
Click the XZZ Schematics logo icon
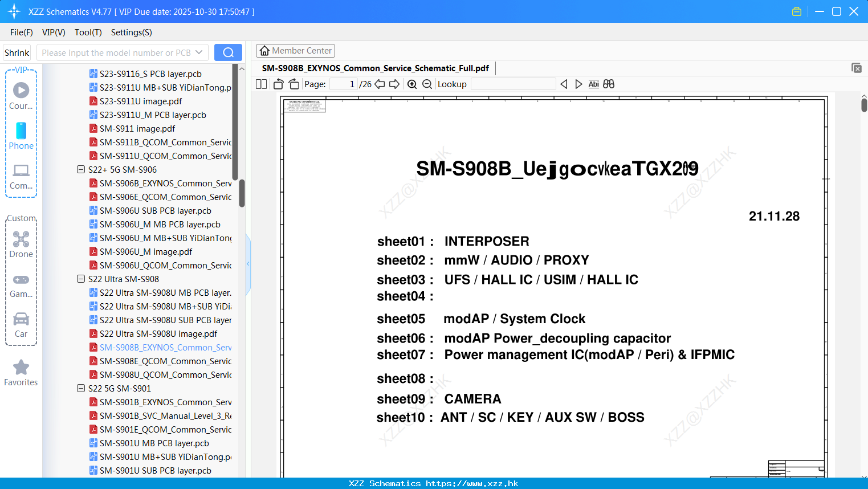tap(14, 11)
